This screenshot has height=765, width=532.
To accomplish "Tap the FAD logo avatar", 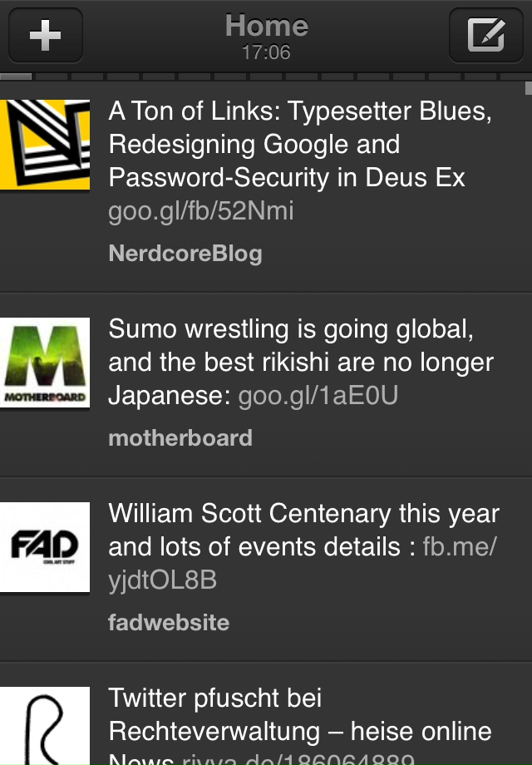I will pyautogui.click(x=45, y=547).
